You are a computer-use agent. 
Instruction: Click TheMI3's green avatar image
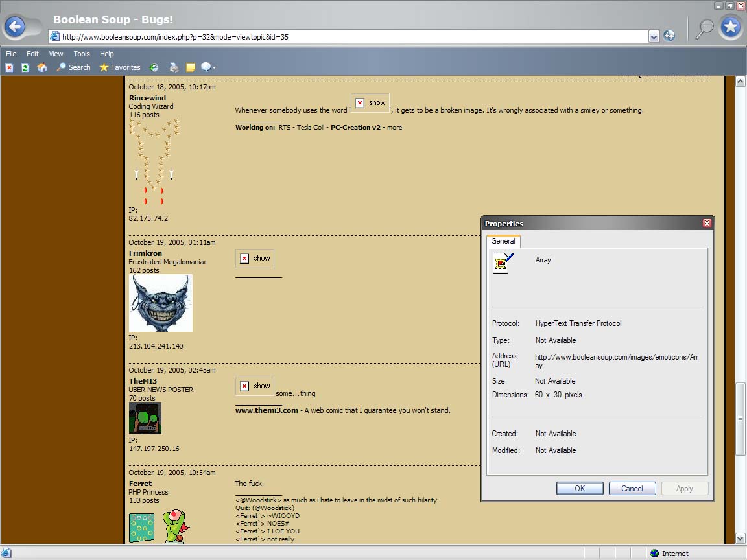pos(145,418)
